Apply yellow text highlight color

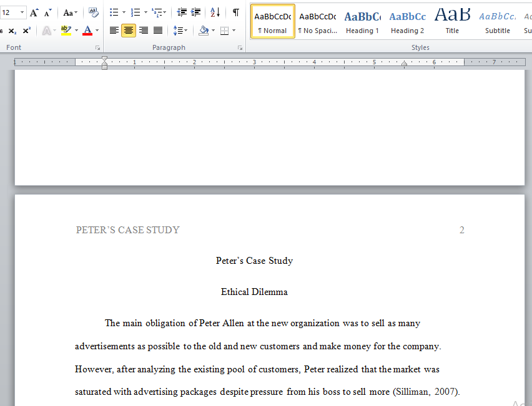[66, 31]
